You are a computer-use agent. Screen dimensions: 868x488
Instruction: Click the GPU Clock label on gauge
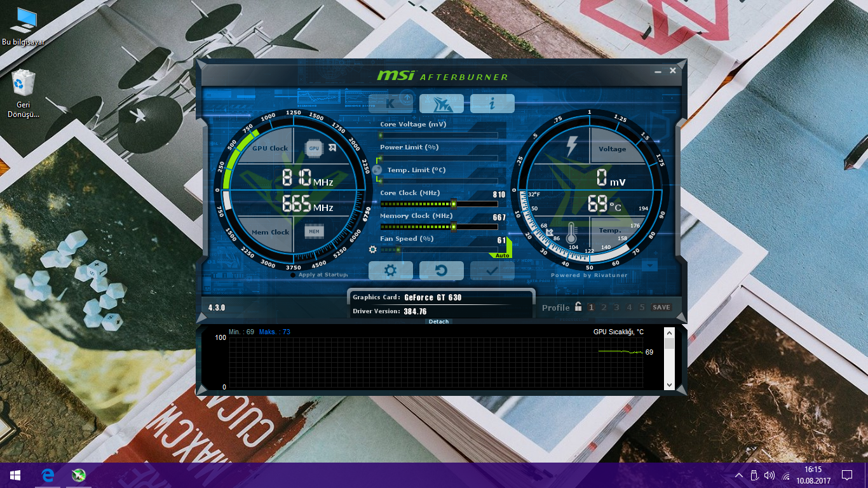coord(270,148)
